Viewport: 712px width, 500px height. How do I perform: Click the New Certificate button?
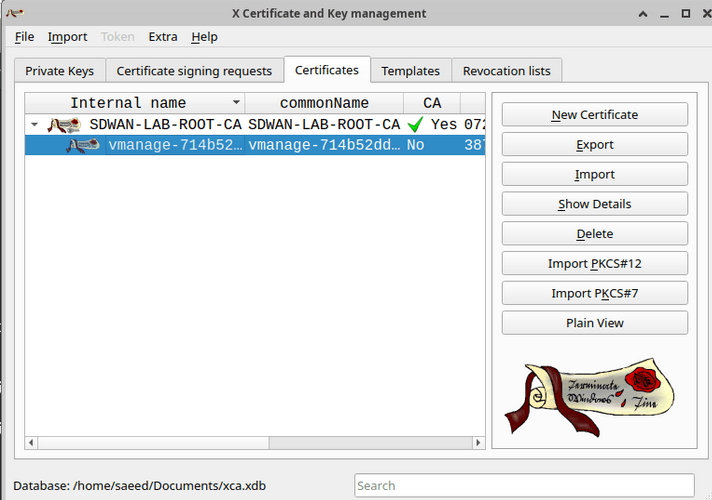point(594,115)
